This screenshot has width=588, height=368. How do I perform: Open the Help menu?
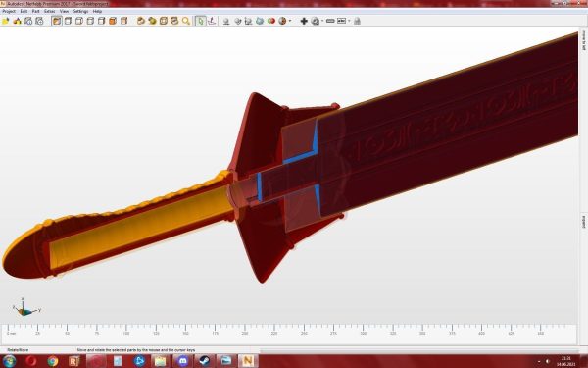[97, 11]
